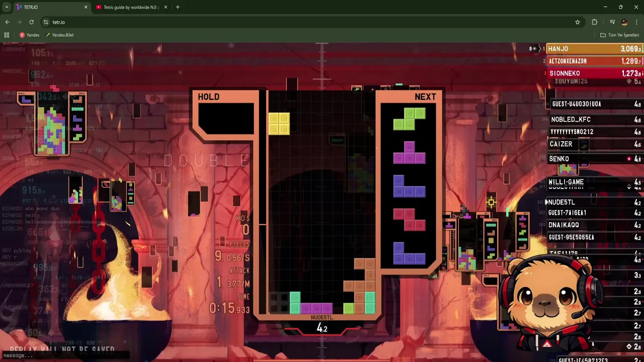The height and width of the screenshot is (362, 644).
Task: Select NOBLED_KFC in the player list
Action: coord(595,119)
